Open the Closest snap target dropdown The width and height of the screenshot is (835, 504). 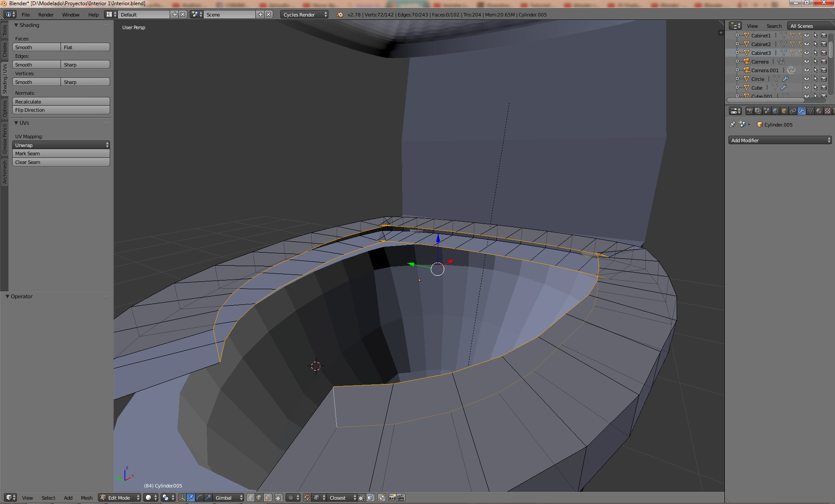[342, 497]
